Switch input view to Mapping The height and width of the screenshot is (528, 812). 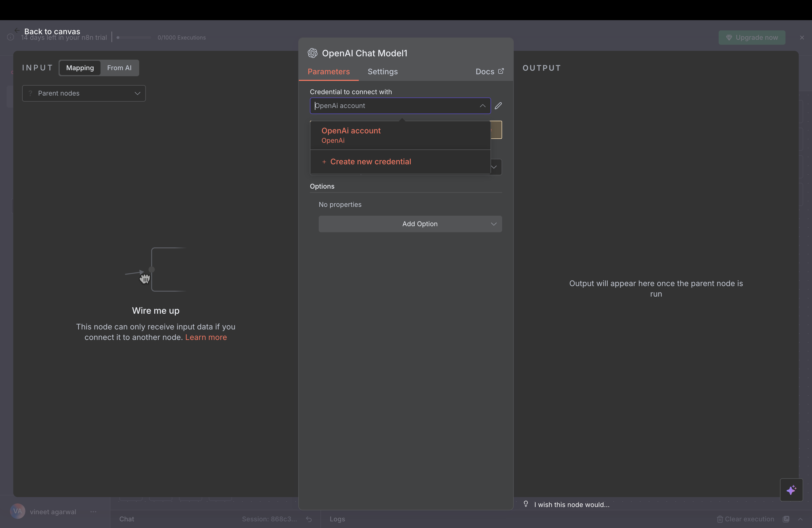80,68
